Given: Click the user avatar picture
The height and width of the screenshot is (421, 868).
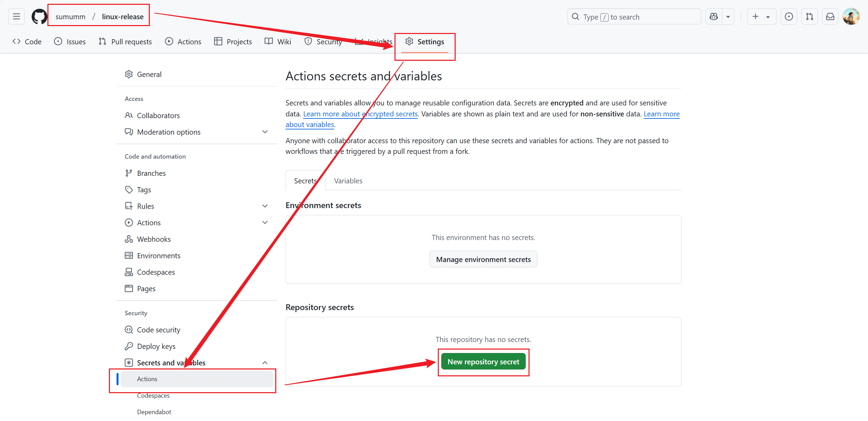Looking at the screenshot, I should (x=851, y=16).
